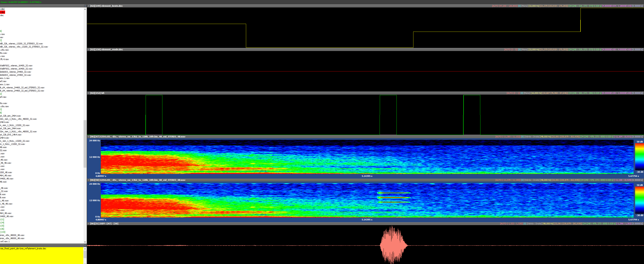Screen dimensions: 644x264
Task: Click the [47] spectrogram track header icon
Action: coord(88,136)
